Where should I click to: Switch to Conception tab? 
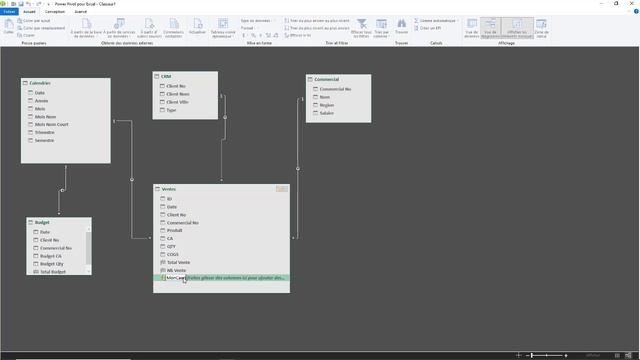(x=55, y=11)
